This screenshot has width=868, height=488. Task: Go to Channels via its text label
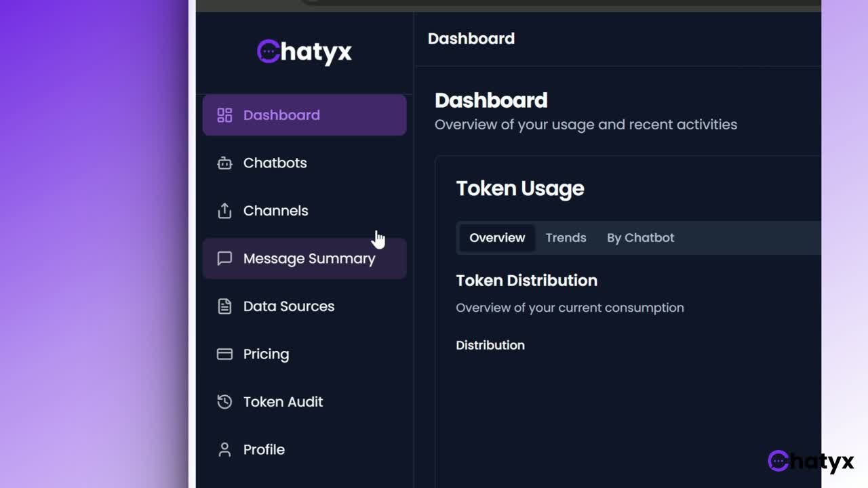275,211
